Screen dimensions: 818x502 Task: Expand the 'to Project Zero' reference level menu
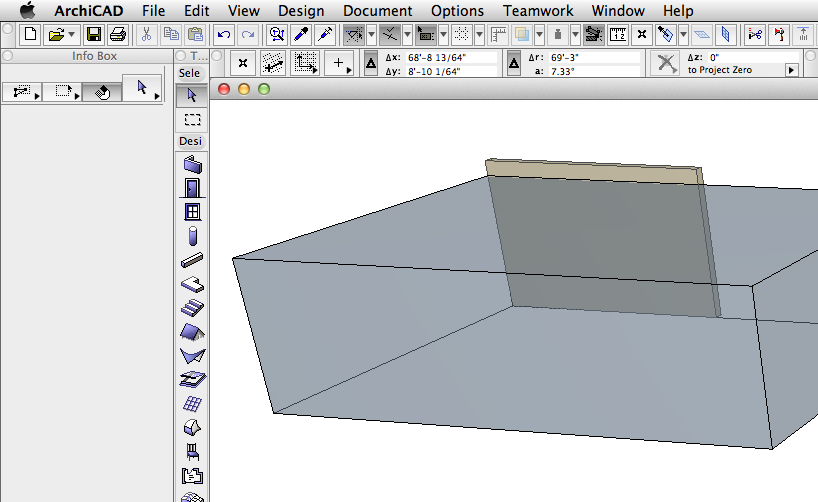pyautogui.click(x=792, y=71)
